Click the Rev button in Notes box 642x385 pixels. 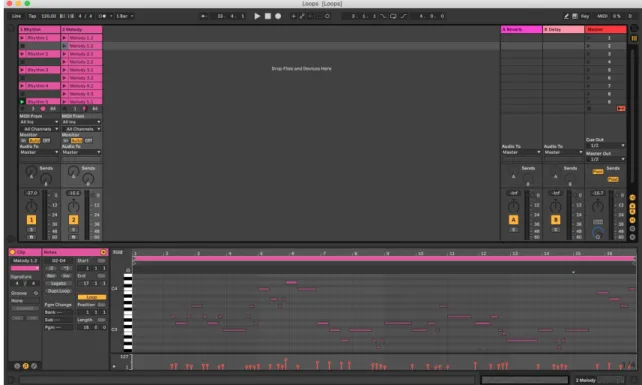click(51, 276)
